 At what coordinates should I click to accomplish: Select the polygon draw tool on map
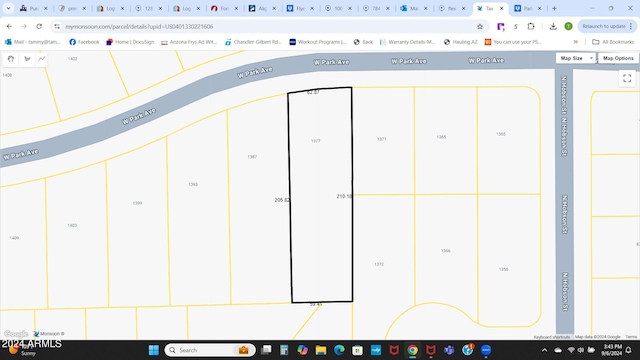(27, 59)
